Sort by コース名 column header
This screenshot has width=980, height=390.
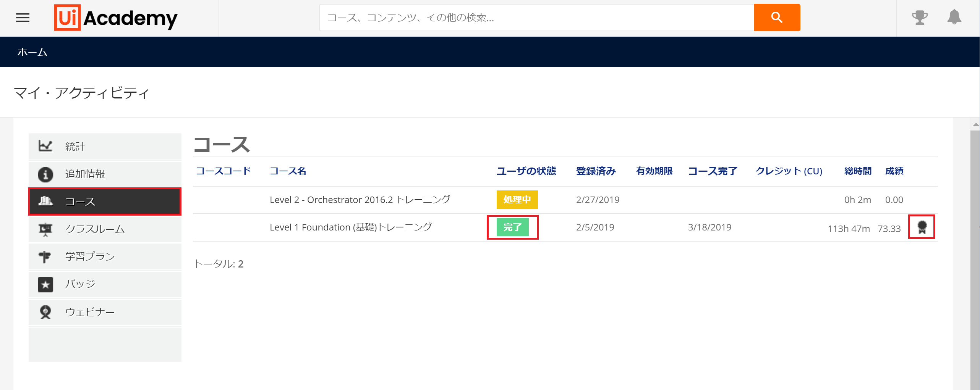[x=288, y=171]
